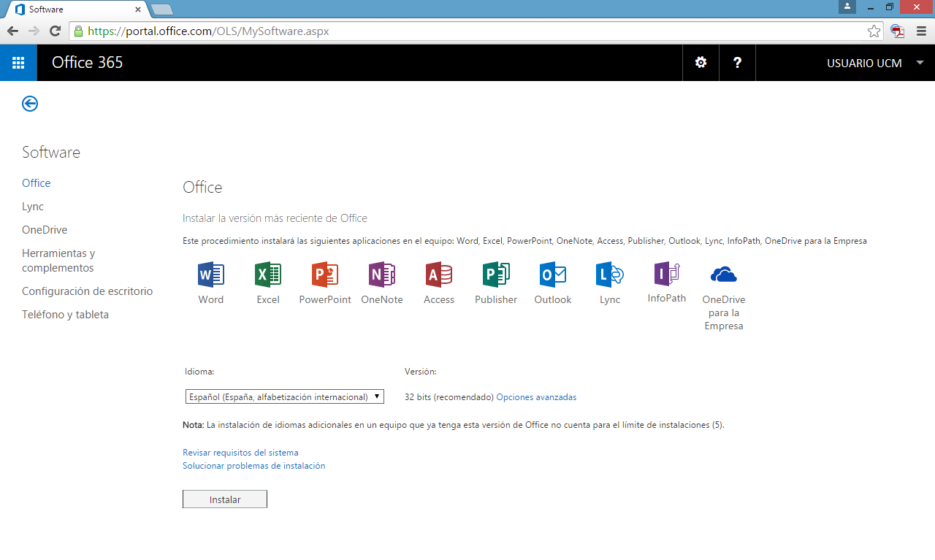This screenshot has height=560, width=935.
Task: Click the Excel label under its icon
Action: (268, 300)
